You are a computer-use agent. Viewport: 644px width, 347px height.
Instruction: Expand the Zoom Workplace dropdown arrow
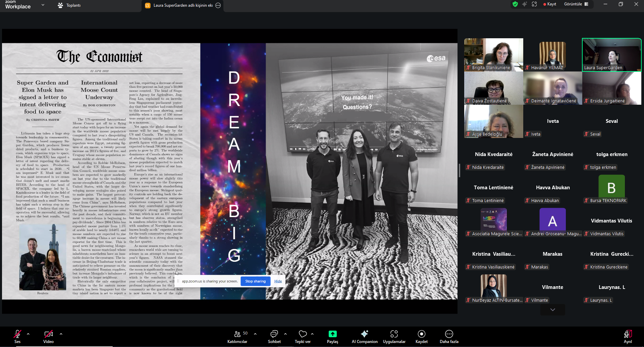43,5
